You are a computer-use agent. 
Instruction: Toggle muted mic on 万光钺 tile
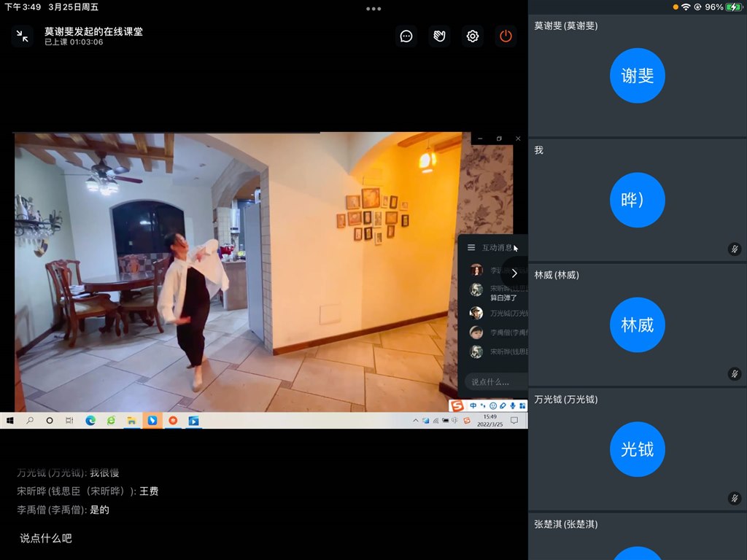pyautogui.click(x=735, y=499)
